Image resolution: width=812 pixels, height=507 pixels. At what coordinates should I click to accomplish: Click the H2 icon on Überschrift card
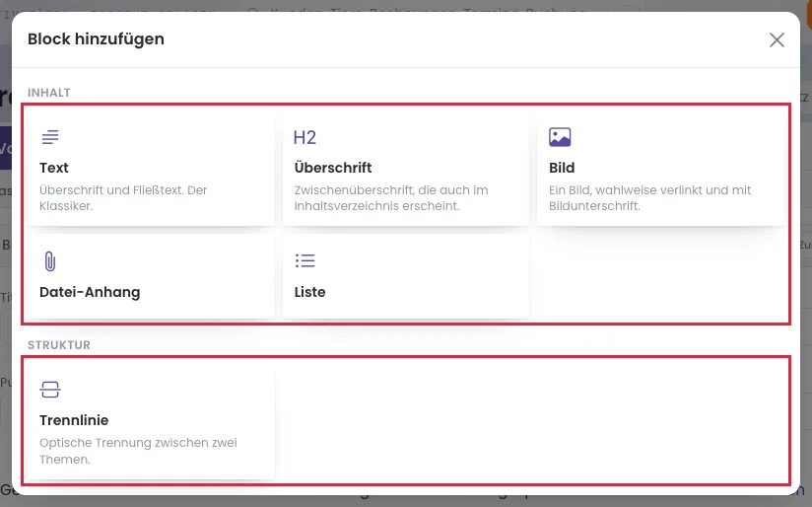304,137
